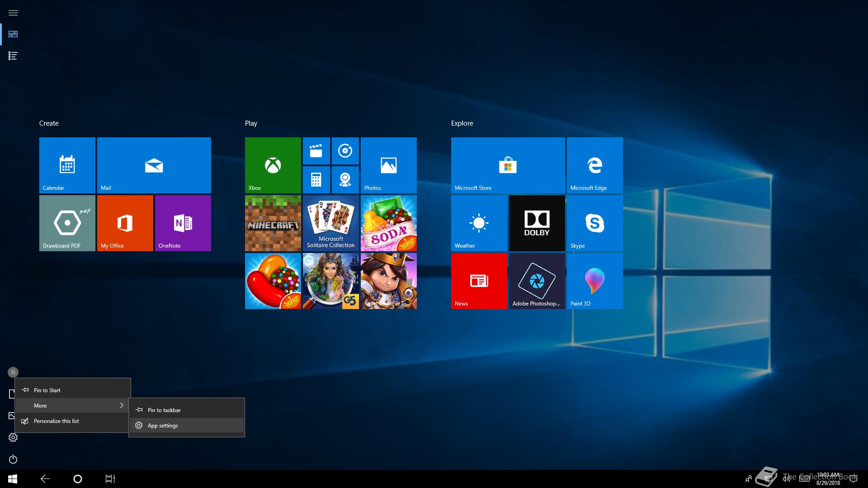868x488 pixels.
Task: Open the People icon in system tray
Action: coord(749,479)
